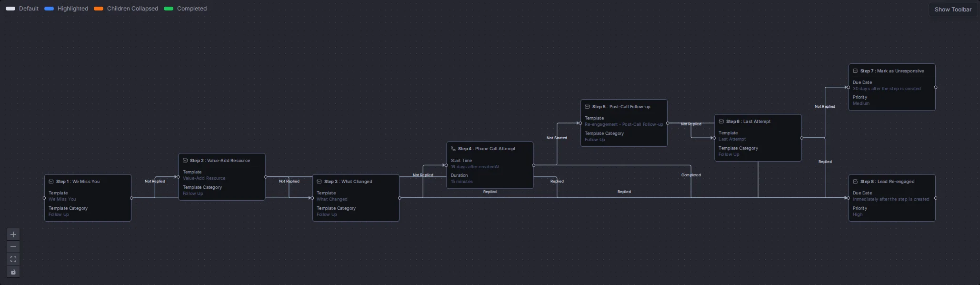The height and width of the screenshot is (285, 980).
Task: Click Not Replied label between Step 3 and 4
Action: point(423,175)
